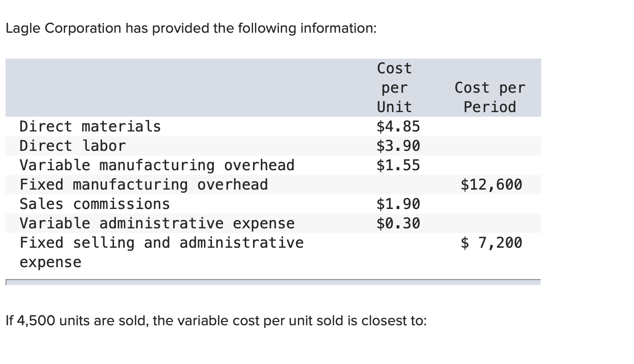Image resolution: width=634 pixels, height=364 pixels.
Task: Select the $3.90 direct labor value
Action: [398, 146]
